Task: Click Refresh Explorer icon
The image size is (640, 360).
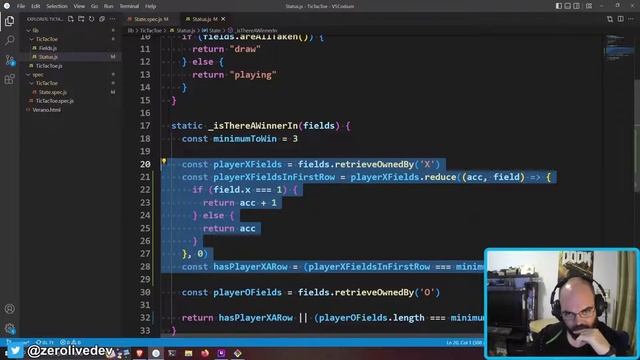Action: (91, 19)
